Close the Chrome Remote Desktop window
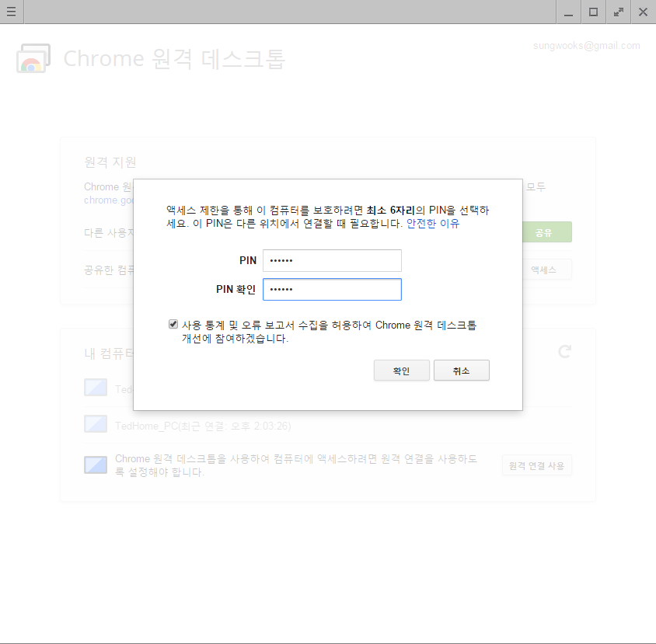 644,12
